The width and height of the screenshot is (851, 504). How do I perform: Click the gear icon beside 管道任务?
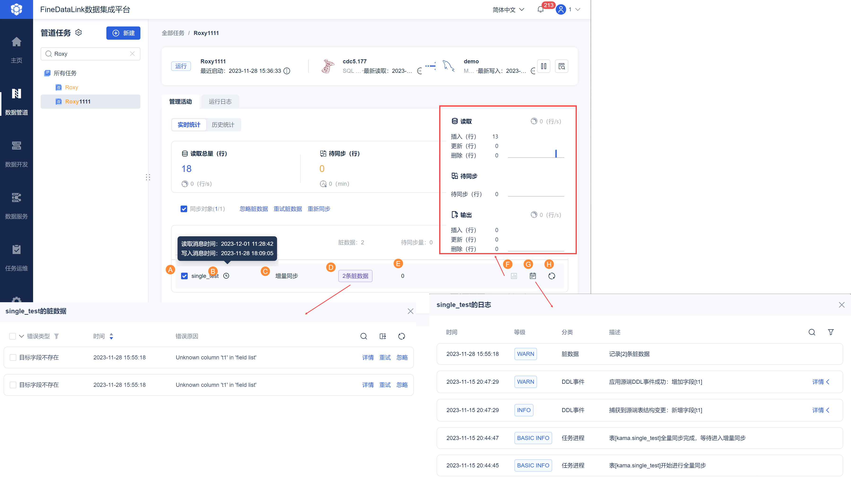[78, 33]
